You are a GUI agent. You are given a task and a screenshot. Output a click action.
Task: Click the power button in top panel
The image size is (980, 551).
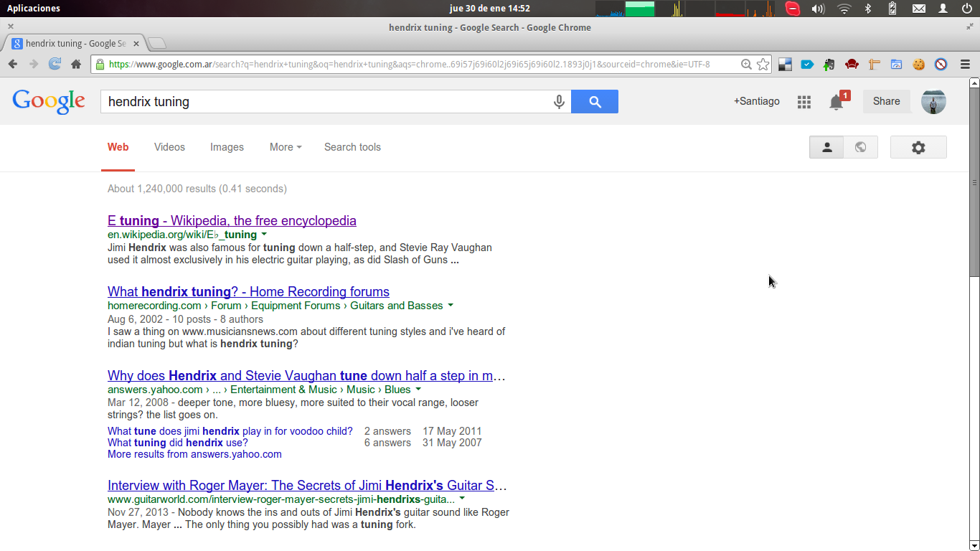tap(967, 9)
